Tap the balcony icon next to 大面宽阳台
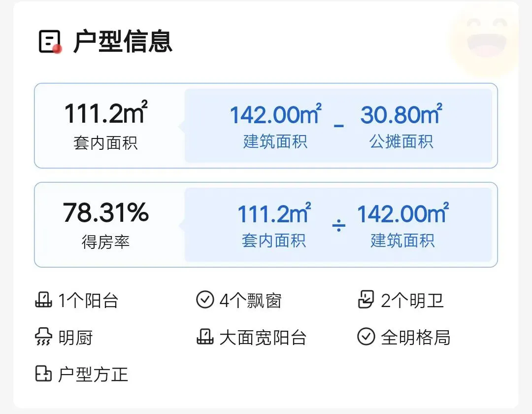This screenshot has width=532, height=414. pos(205,337)
